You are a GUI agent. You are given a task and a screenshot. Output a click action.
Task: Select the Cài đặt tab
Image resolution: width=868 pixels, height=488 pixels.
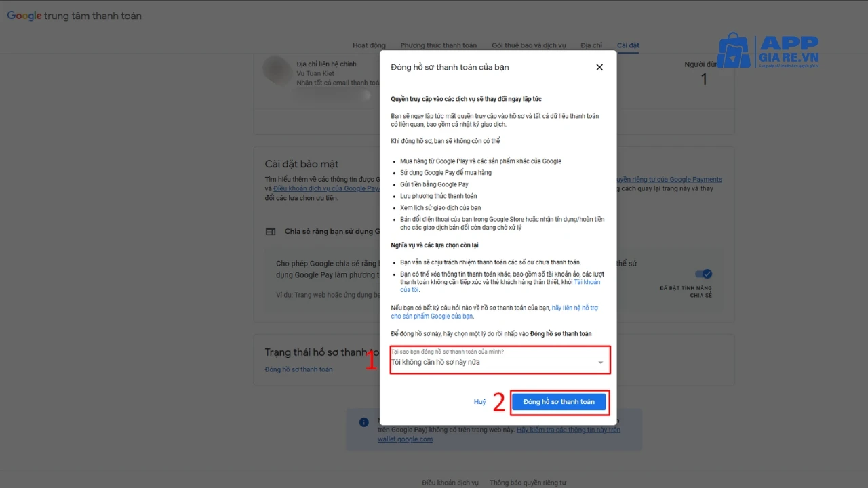(x=627, y=45)
